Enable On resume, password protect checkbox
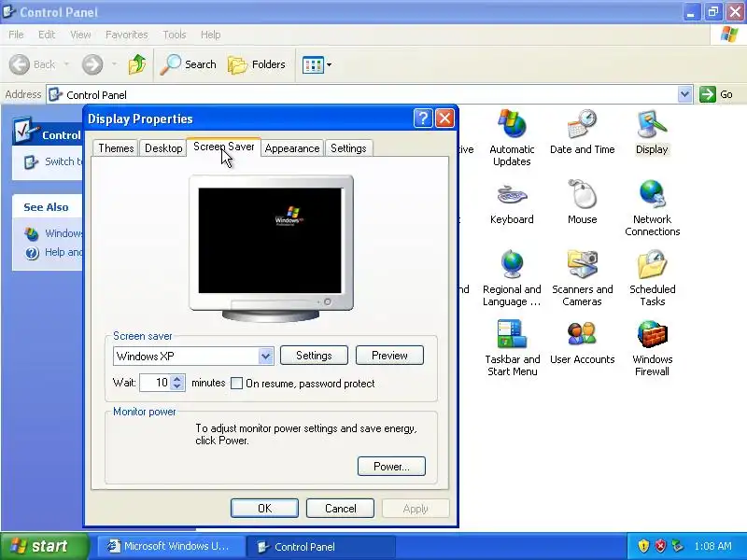Image resolution: width=747 pixels, height=560 pixels. pyautogui.click(x=236, y=384)
